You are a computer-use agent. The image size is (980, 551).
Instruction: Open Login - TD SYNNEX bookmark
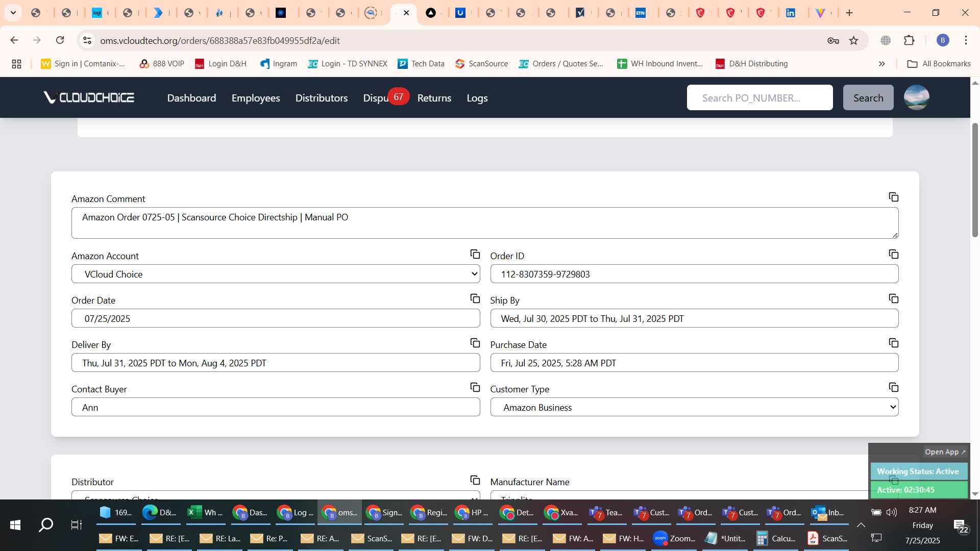[348, 64]
